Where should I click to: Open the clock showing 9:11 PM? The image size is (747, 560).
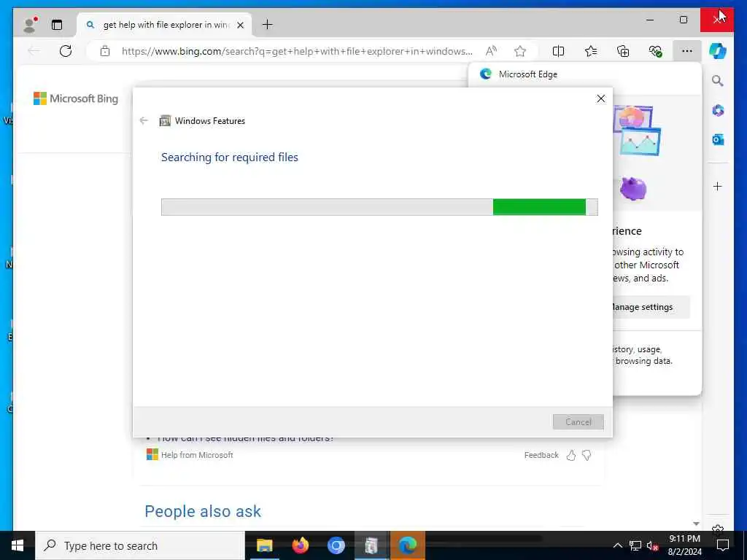[684, 545]
